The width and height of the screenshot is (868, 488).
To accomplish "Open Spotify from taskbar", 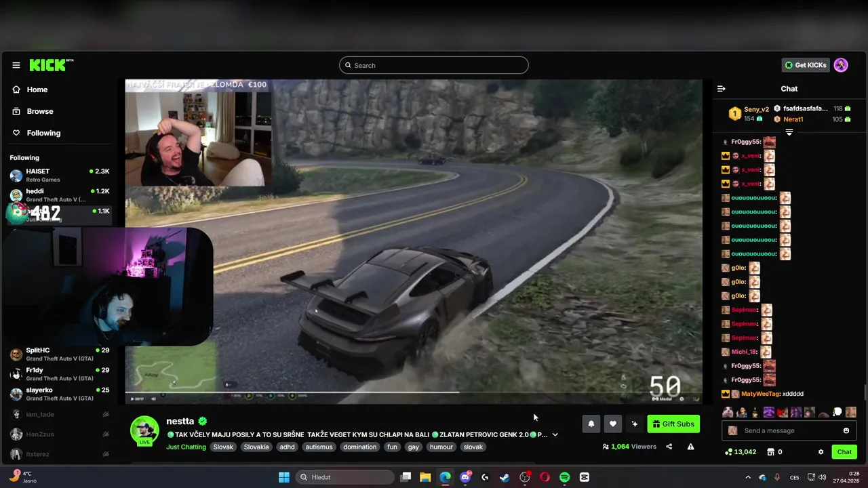I will click(x=564, y=477).
